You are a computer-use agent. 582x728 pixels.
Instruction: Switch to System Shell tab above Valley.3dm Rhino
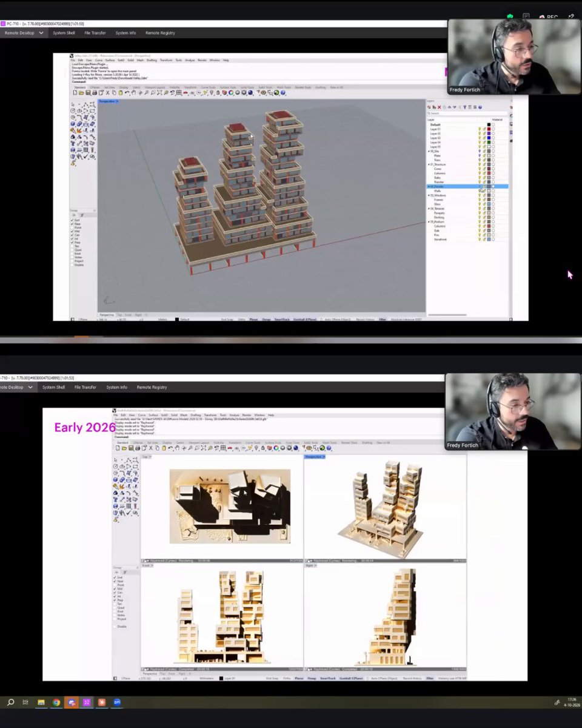(64, 33)
